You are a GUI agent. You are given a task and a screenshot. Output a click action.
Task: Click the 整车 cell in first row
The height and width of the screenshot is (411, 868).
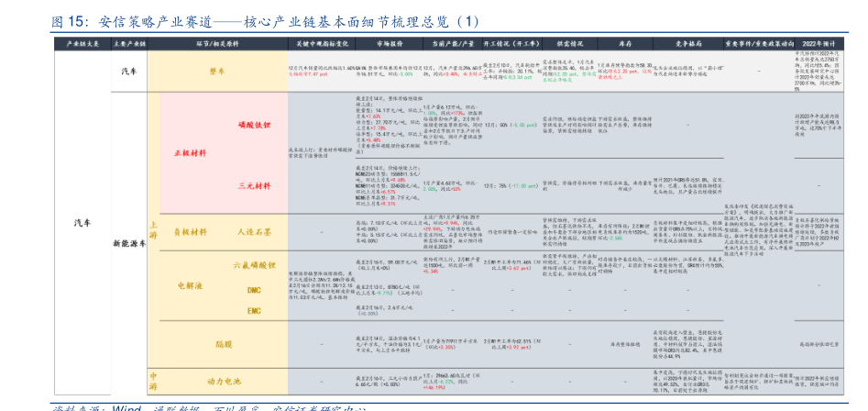(x=218, y=71)
